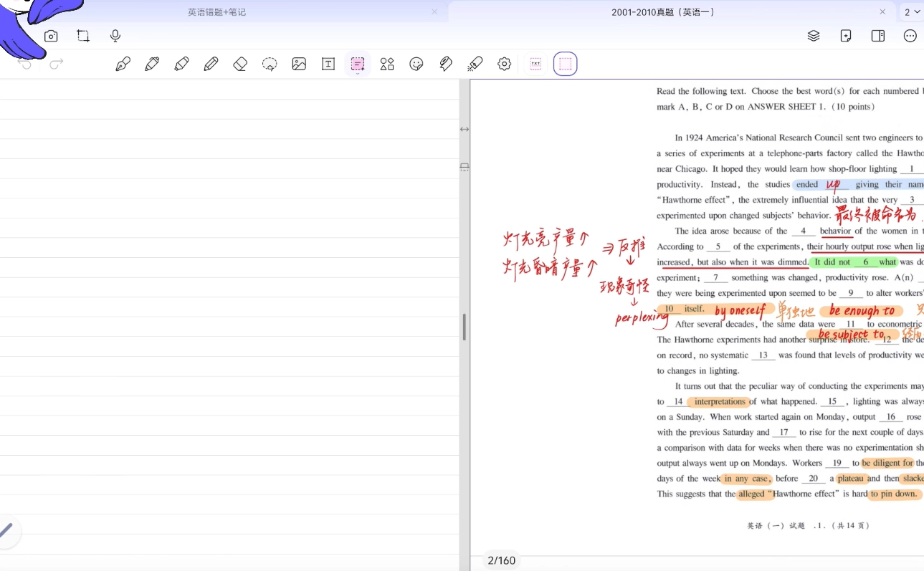
Task: Toggle the dashed rectangle selection mode
Action: (565, 64)
